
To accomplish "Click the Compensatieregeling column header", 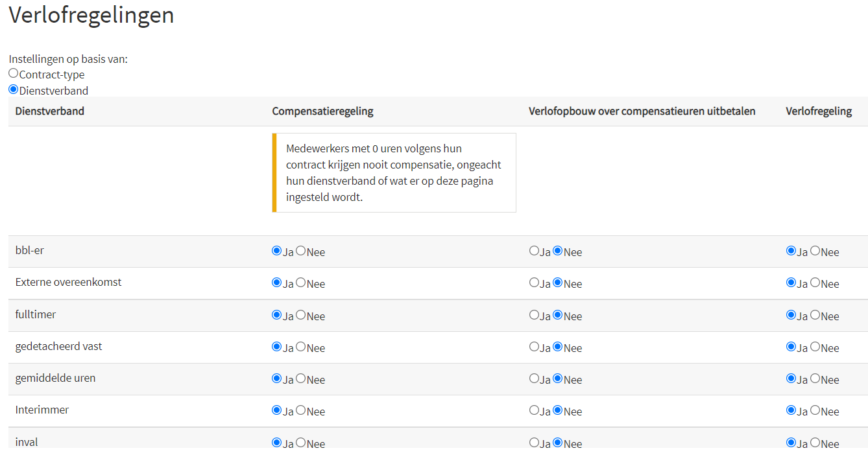I will tap(322, 111).
